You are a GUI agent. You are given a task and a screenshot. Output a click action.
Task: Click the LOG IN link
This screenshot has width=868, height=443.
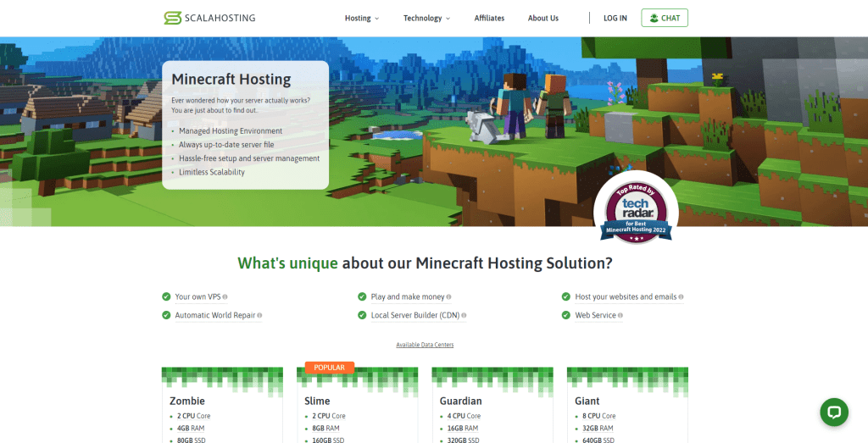(x=615, y=18)
